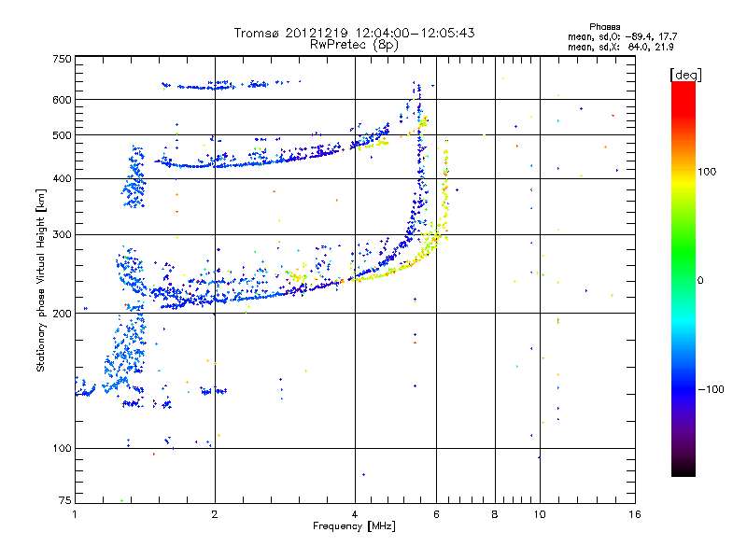Click the '[deg]' unit label above the colorbar
Viewport: 747px width, 560px height.
pos(685,76)
